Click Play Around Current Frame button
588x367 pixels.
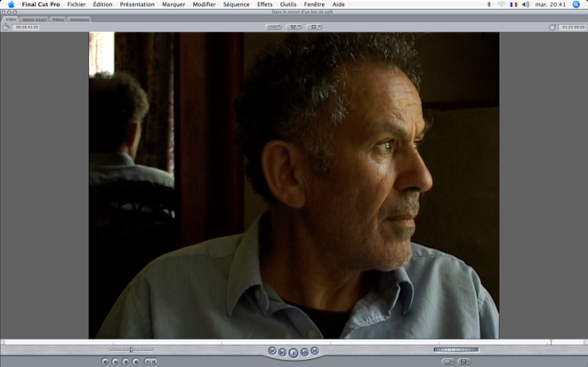[304, 353]
